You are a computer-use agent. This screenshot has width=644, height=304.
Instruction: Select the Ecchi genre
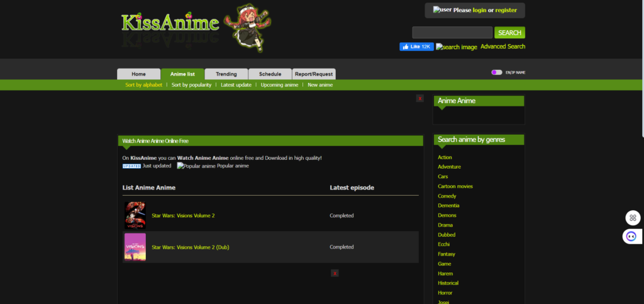coord(443,244)
